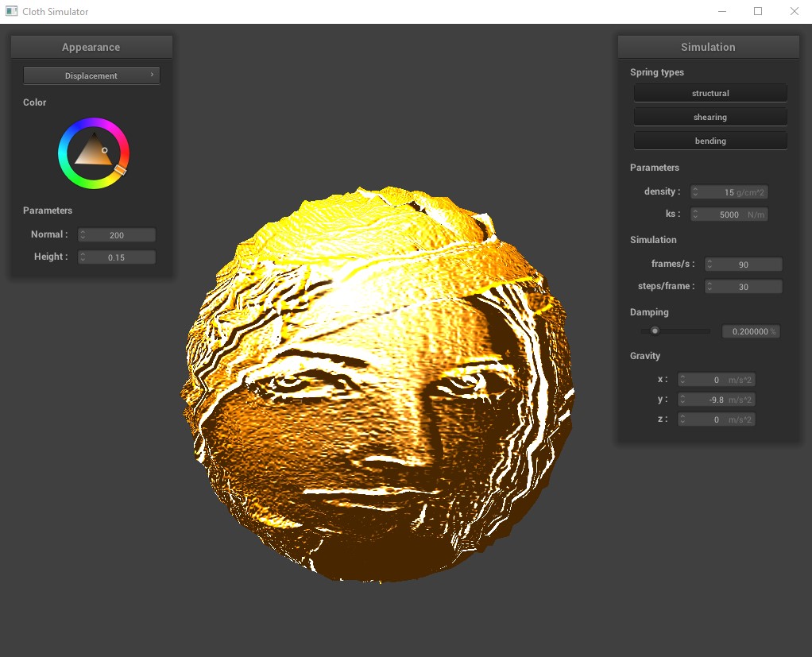Minimize the Cloth Simulator window
This screenshot has height=657, width=812.
point(722,11)
